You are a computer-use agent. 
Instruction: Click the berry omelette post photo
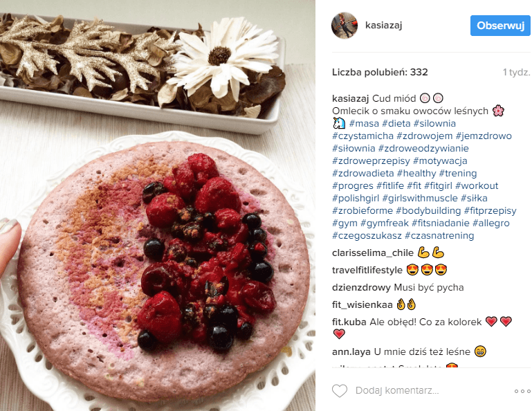158,205
